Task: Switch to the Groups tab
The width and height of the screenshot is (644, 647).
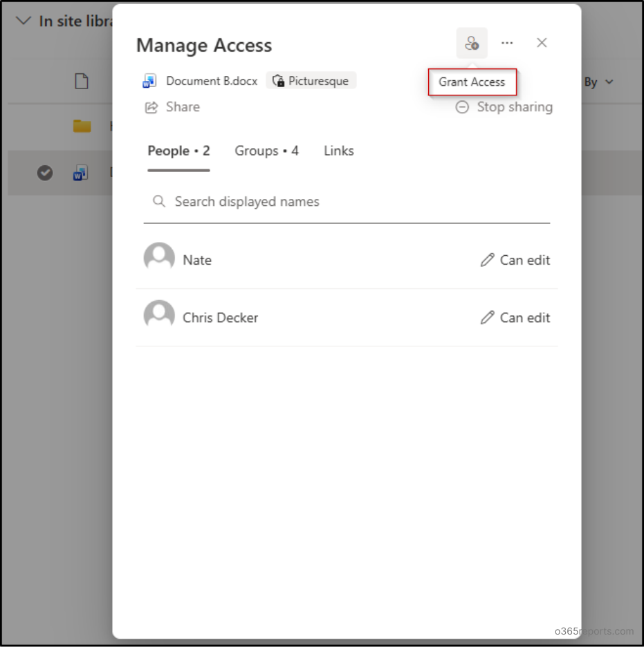Action: point(266,151)
